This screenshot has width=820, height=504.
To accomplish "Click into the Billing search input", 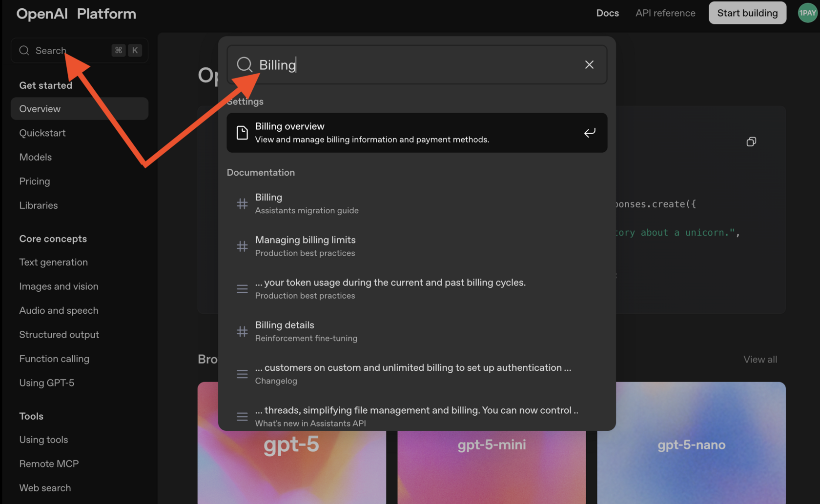I will [x=417, y=64].
